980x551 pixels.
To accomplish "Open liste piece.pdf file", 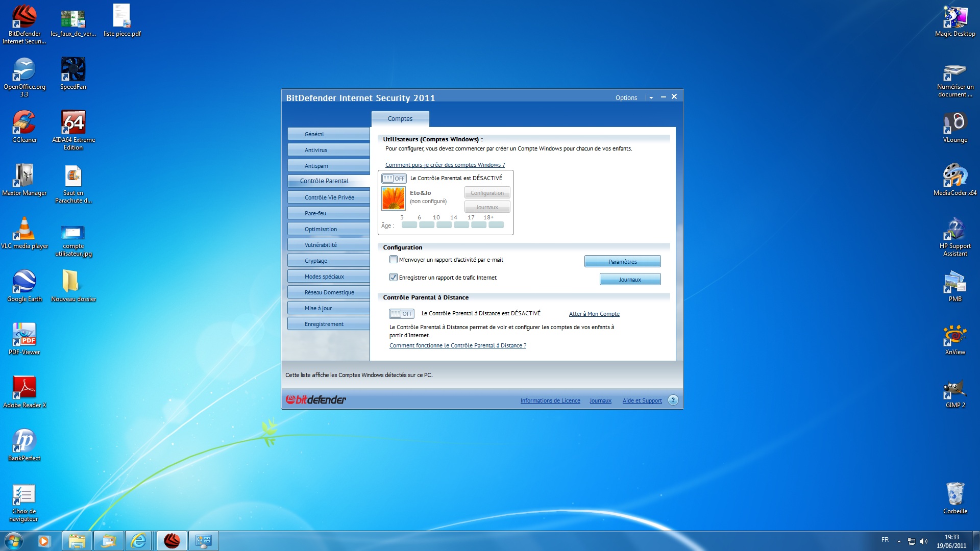I will click(x=122, y=20).
